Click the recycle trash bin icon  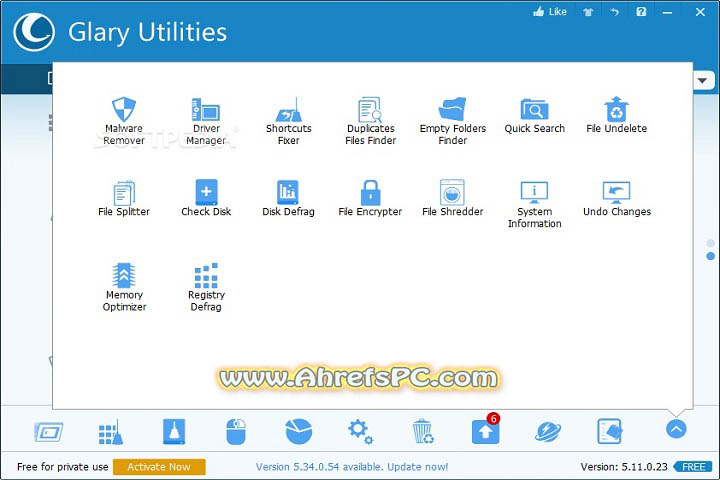pyautogui.click(x=422, y=432)
